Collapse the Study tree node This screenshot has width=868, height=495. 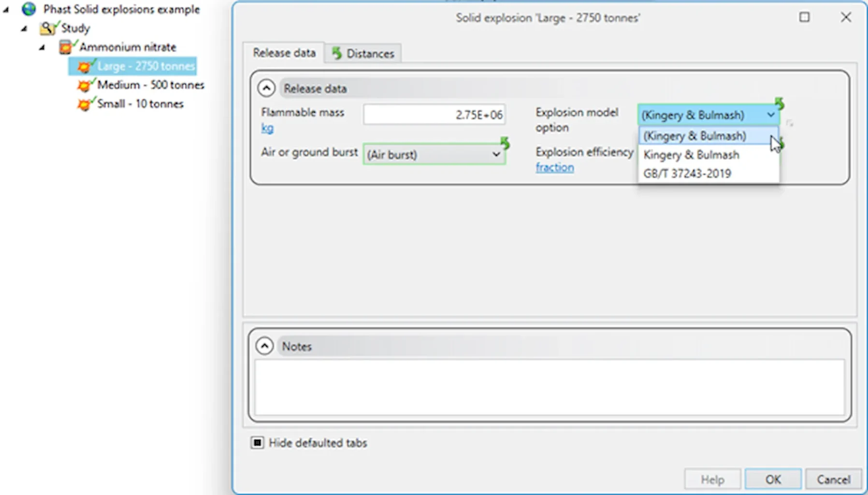24,29
